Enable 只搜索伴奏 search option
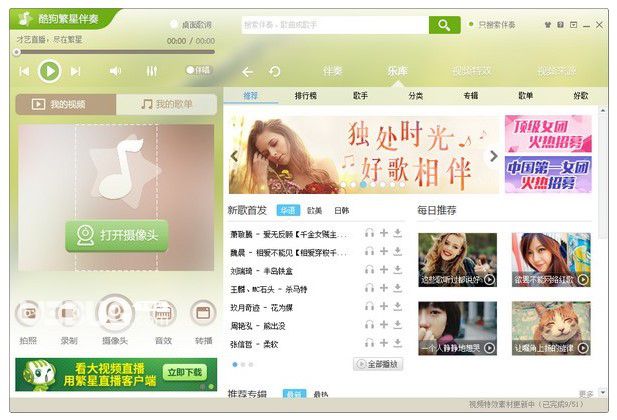 click(492, 25)
